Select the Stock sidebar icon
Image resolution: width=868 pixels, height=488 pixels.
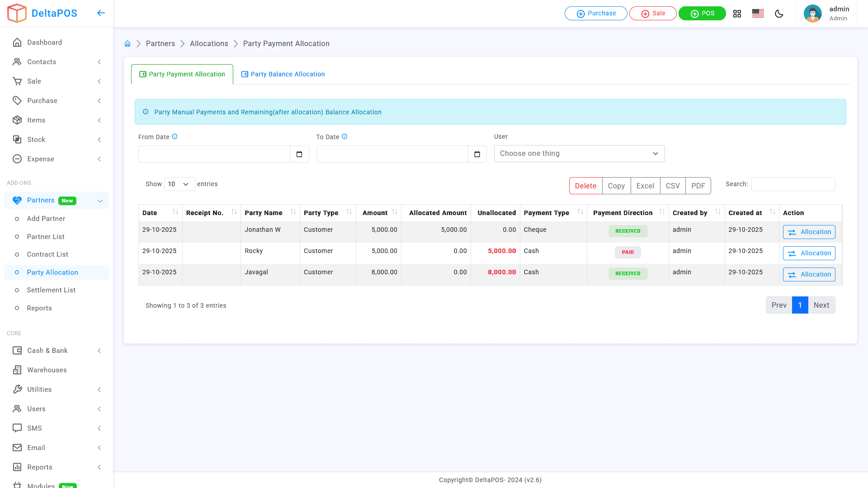coord(17,140)
